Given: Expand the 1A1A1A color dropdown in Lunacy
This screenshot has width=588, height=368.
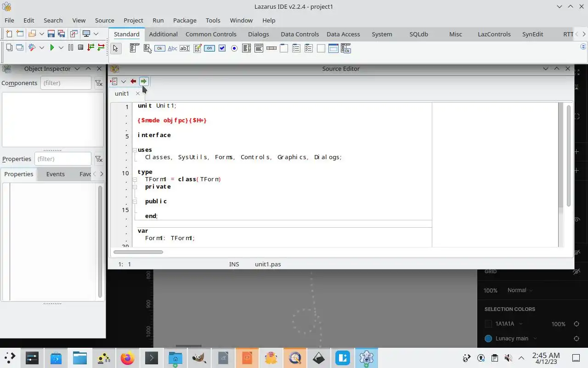Looking at the screenshot, I should [x=520, y=324].
